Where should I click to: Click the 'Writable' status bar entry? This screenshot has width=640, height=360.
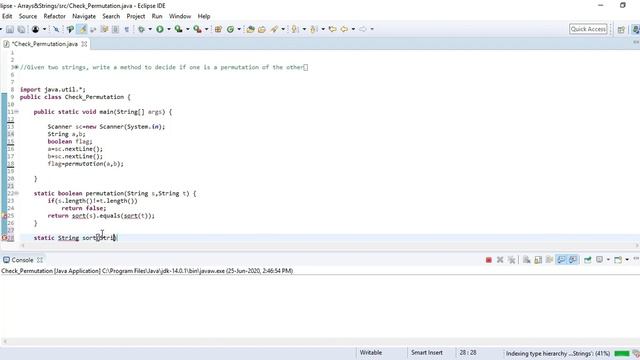click(371, 353)
